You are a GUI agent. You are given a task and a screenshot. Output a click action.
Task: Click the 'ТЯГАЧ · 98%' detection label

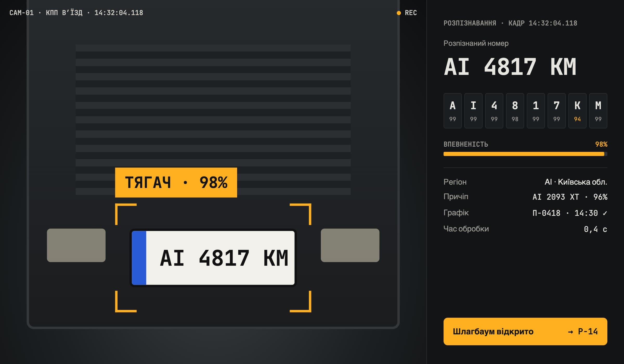coord(176,183)
